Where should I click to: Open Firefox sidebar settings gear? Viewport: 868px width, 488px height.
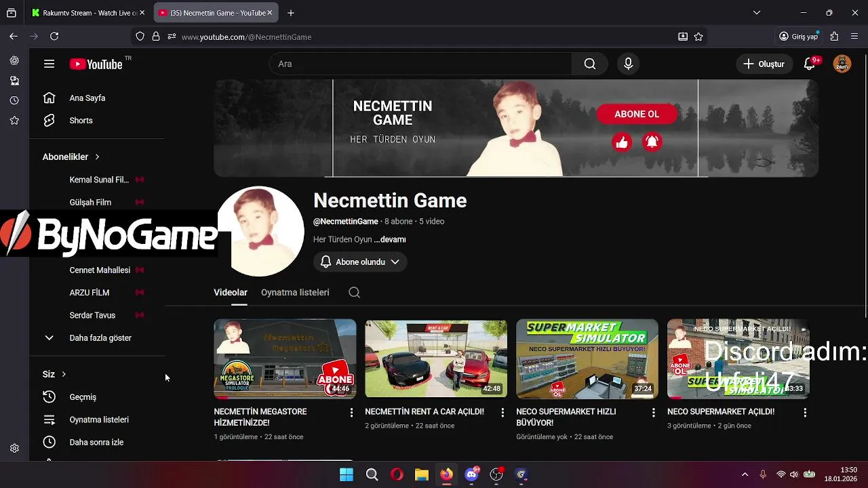(x=14, y=448)
